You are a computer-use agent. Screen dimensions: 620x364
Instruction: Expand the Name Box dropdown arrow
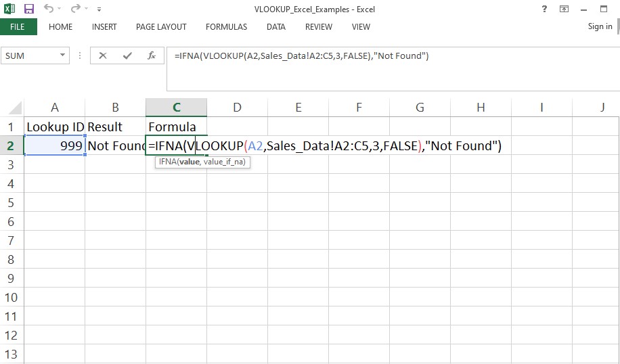pyautogui.click(x=63, y=56)
